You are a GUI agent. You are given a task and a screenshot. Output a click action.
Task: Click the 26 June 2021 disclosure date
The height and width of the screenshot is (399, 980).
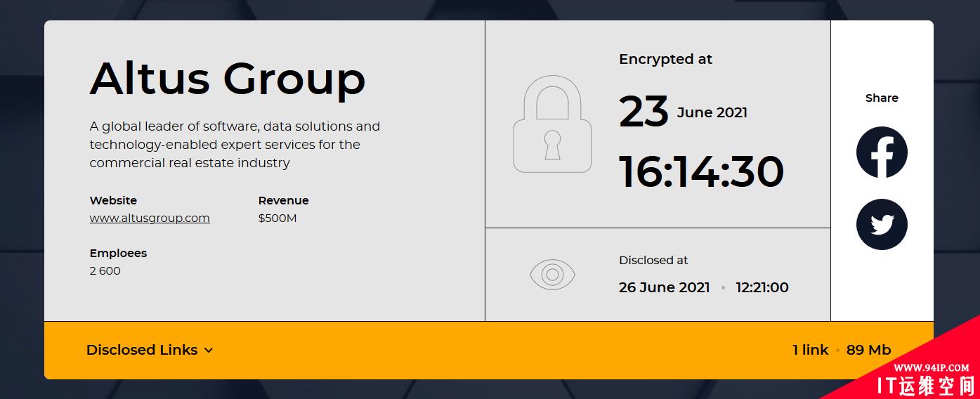[665, 287]
